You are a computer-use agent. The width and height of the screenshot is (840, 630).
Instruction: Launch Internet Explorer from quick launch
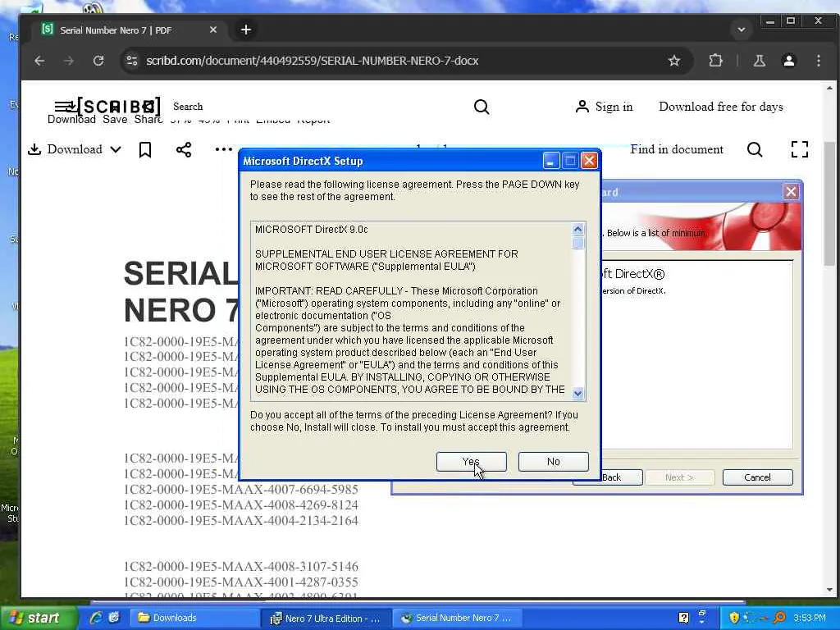click(96, 618)
